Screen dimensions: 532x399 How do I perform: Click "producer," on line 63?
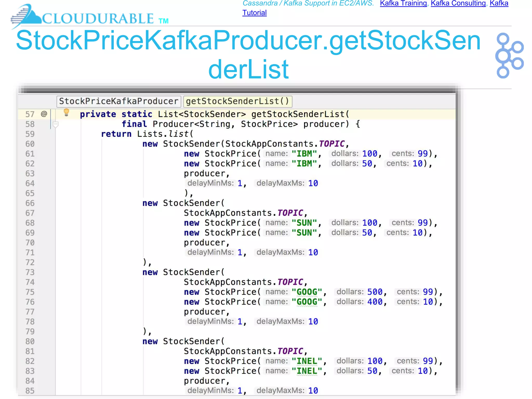[207, 174]
